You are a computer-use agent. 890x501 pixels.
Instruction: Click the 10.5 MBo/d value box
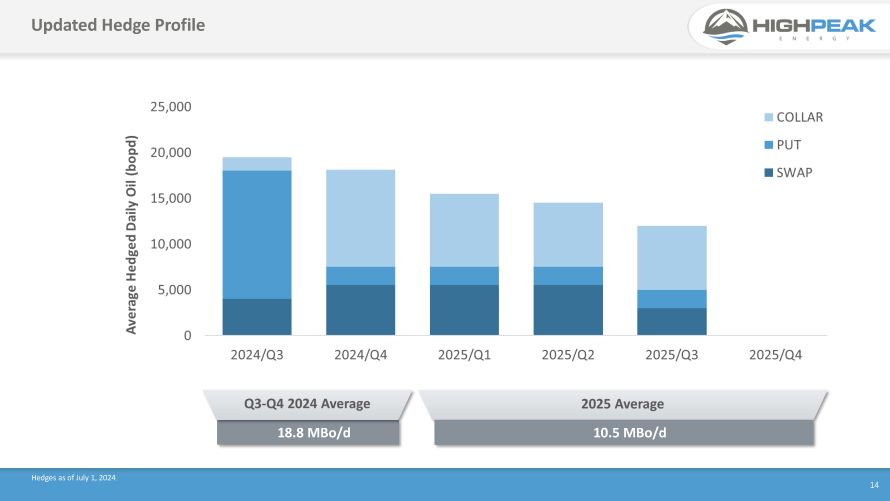coord(622,432)
